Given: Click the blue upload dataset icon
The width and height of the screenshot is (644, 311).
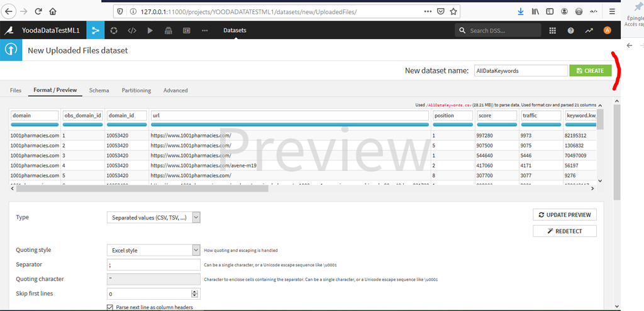Looking at the screenshot, I should (x=11, y=50).
